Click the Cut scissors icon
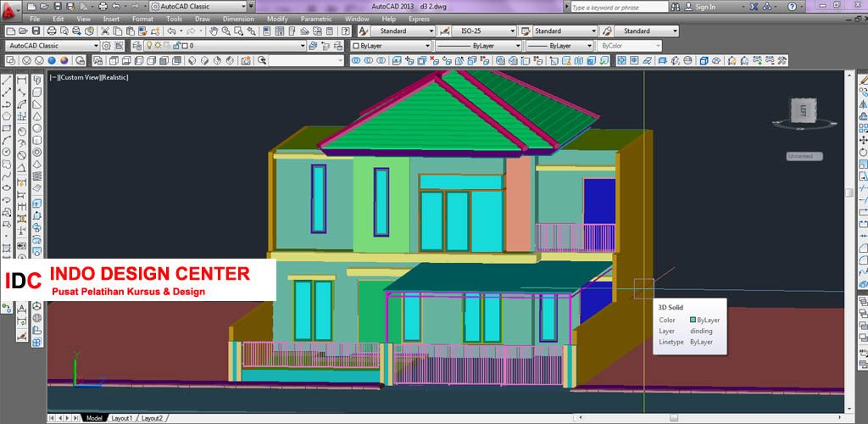 (x=104, y=31)
